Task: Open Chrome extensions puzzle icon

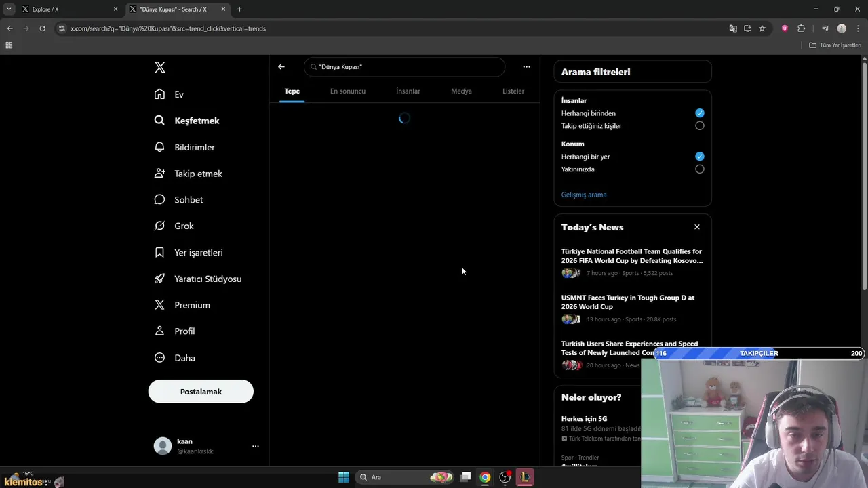Action: click(801, 28)
